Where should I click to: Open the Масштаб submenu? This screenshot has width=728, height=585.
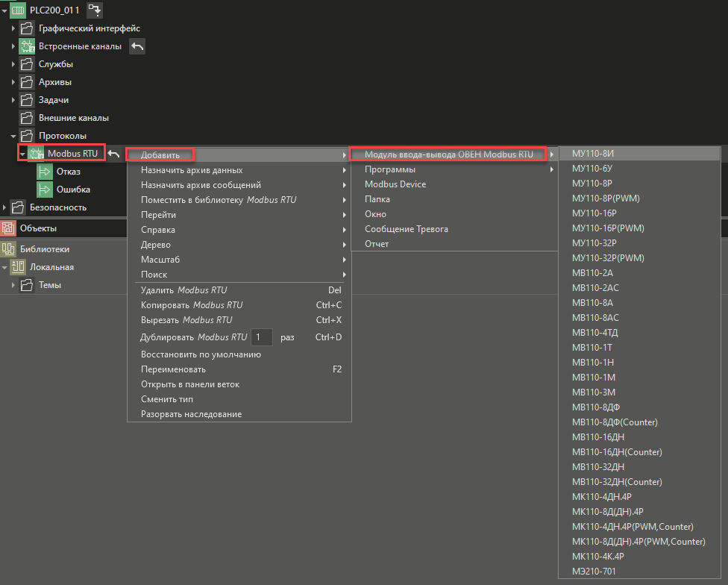239,259
